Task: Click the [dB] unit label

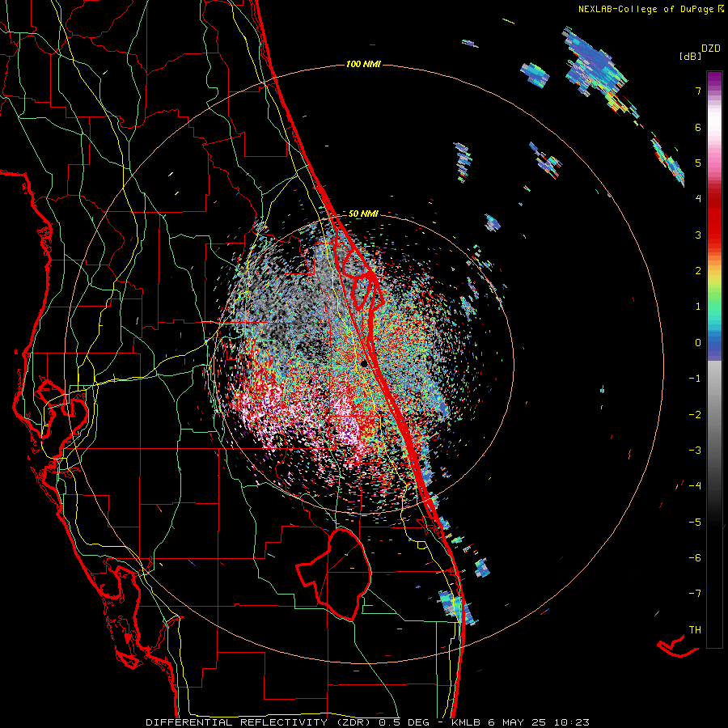Action: point(690,57)
